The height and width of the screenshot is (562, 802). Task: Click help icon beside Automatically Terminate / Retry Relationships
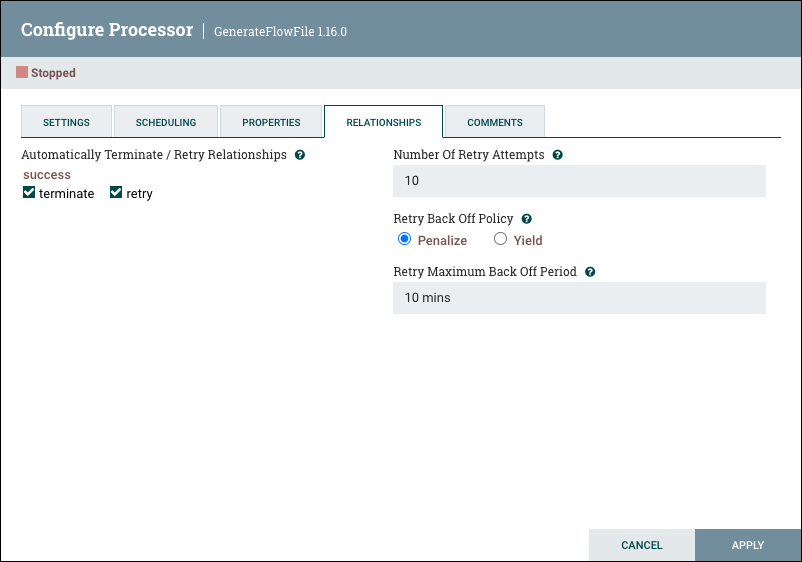[300, 156]
